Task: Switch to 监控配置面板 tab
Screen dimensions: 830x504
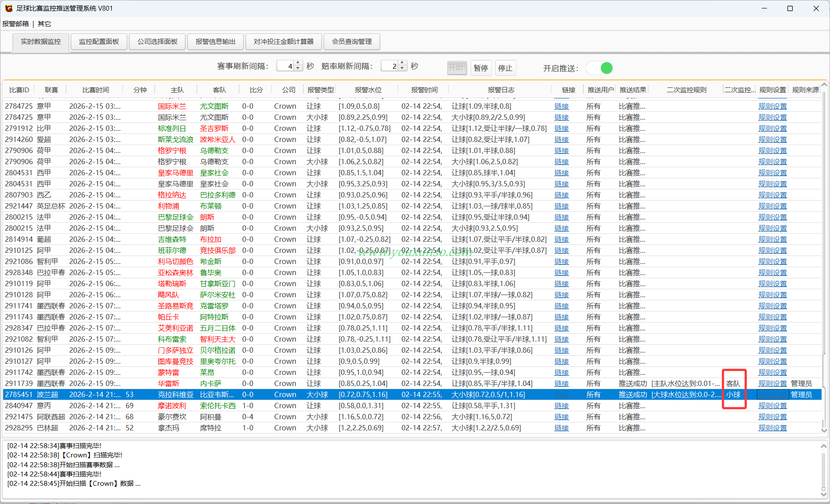Action: 99,42
